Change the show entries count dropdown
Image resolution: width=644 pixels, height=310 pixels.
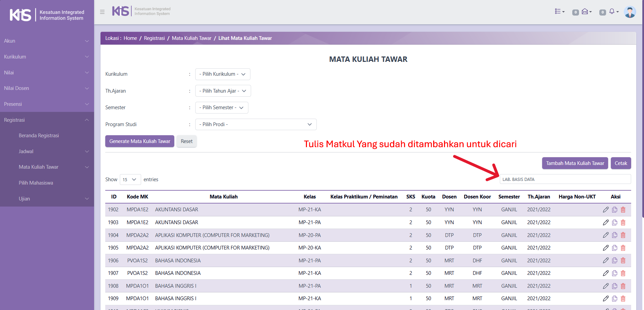(130, 180)
